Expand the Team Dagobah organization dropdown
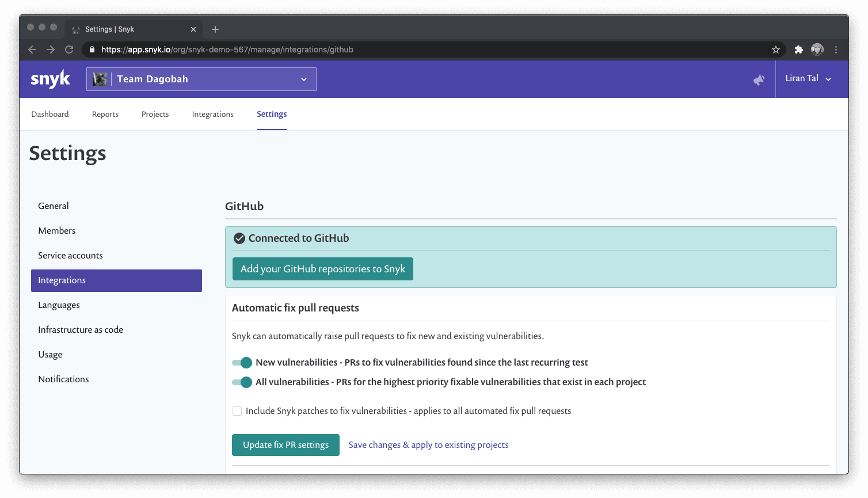The height and width of the screenshot is (498, 868). pos(201,79)
